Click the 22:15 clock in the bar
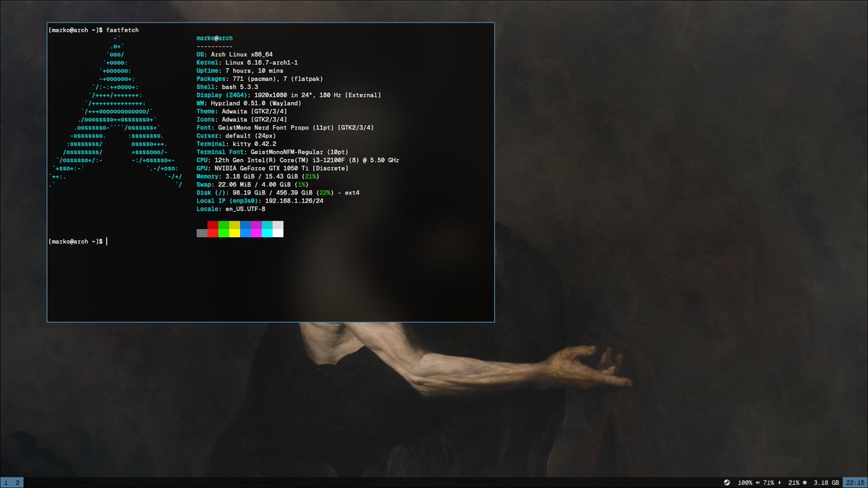Image resolution: width=868 pixels, height=488 pixels. click(x=855, y=482)
